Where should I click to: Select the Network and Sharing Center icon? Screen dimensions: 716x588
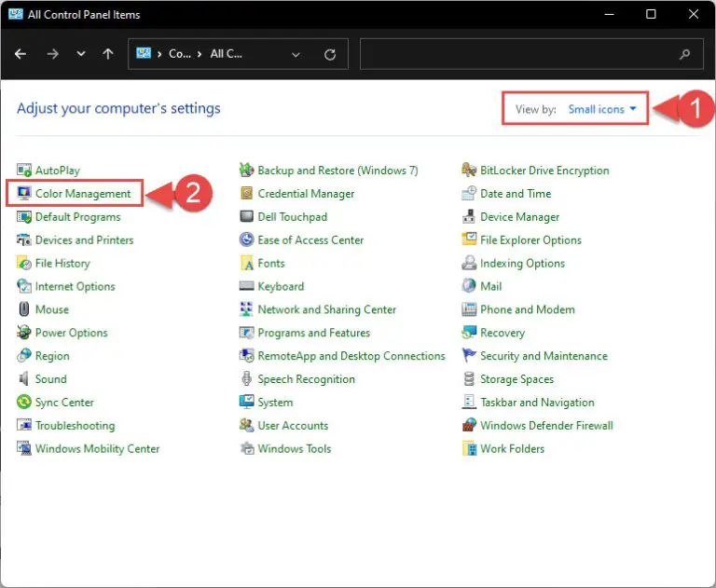tap(247, 310)
